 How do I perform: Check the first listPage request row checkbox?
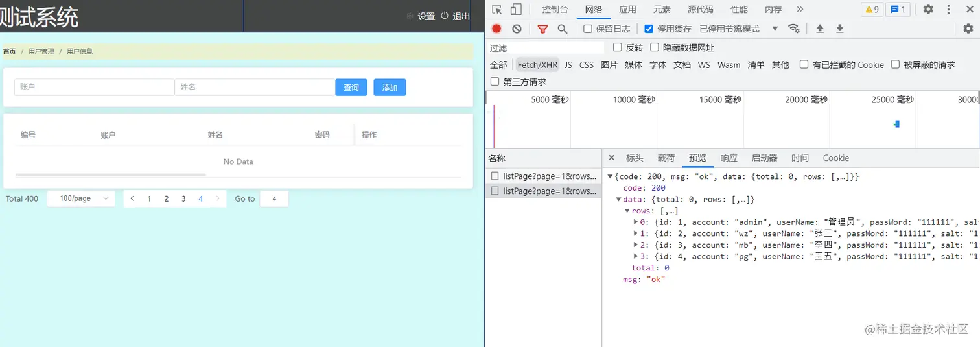pos(495,176)
